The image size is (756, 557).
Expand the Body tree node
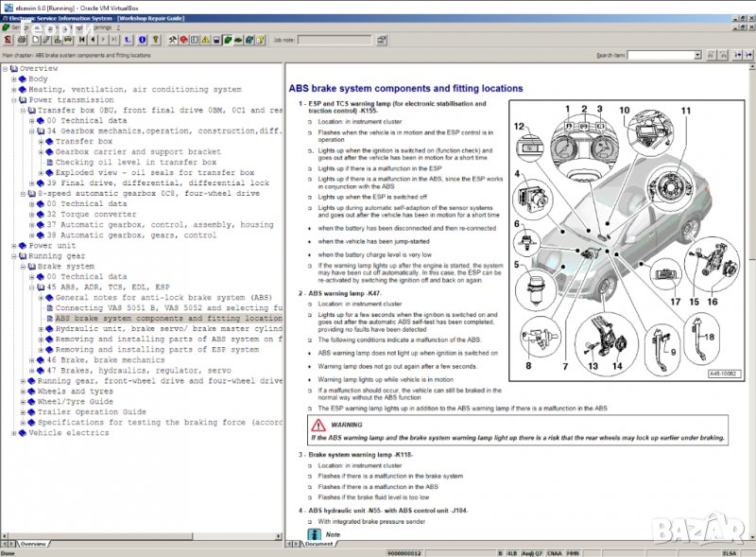click(x=14, y=79)
